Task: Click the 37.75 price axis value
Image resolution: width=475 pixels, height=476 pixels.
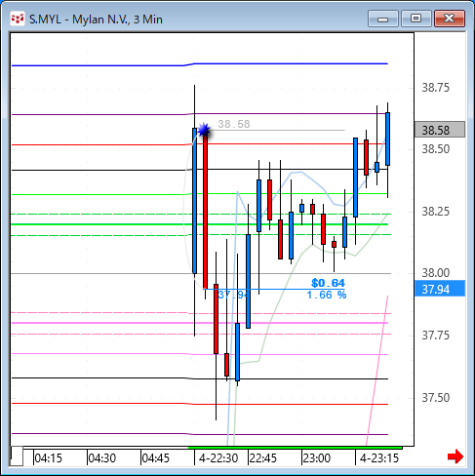Action: pos(435,336)
